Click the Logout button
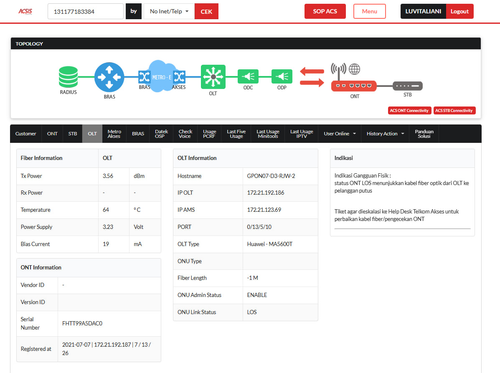500x373 pixels. click(460, 11)
